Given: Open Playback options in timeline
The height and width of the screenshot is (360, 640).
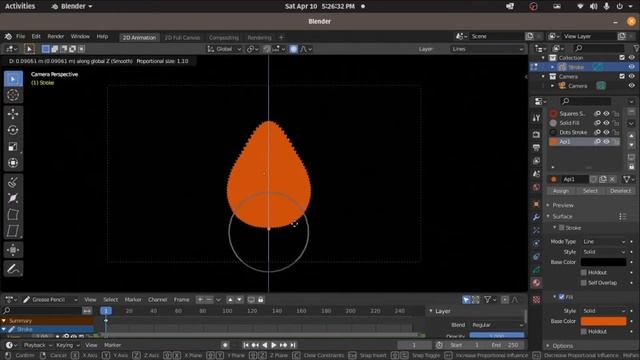Looking at the screenshot, I should point(37,345).
